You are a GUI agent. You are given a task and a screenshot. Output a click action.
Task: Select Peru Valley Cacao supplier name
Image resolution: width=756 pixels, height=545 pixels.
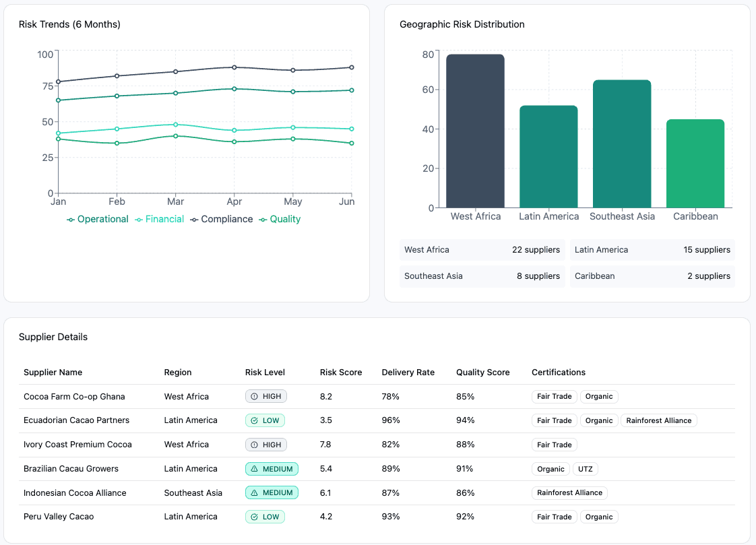59,517
